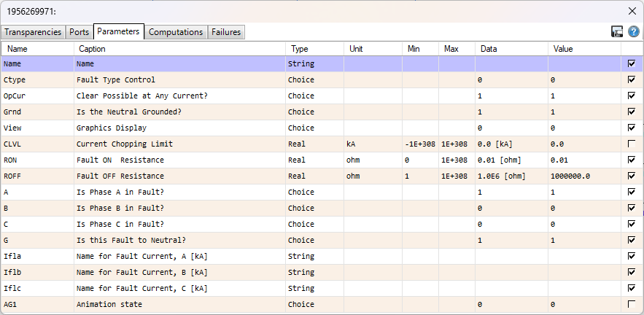The width and height of the screenshot is (644, 315).
Task: Switch to the Ports tab
Action: click(x=79, y=32)
